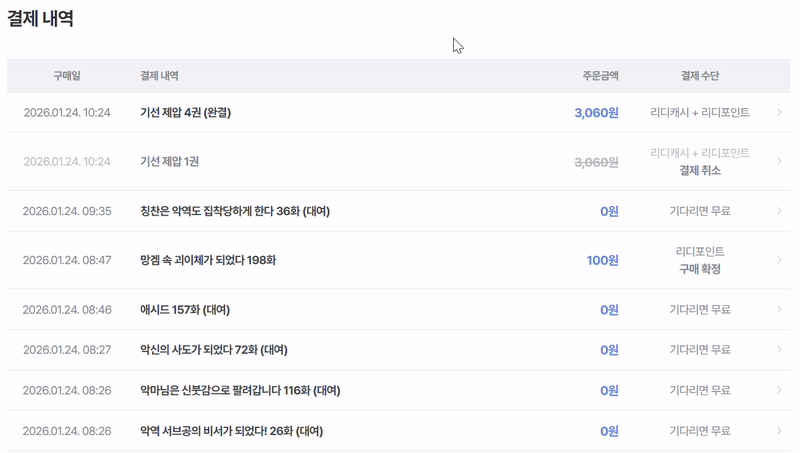Expand 악신의 사도가 되었다 72화 via chevron
The image size is (800, 453).
click(779, 350)
